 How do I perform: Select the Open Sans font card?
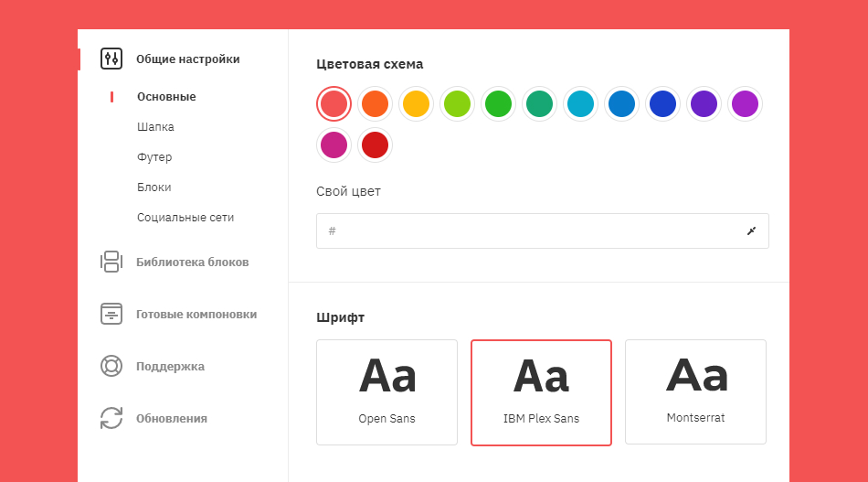tap(386, 392)
